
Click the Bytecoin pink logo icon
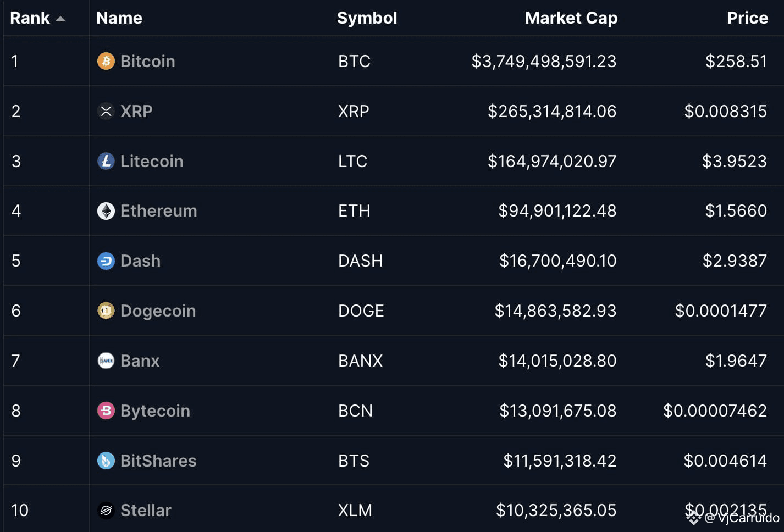[106, 411]
